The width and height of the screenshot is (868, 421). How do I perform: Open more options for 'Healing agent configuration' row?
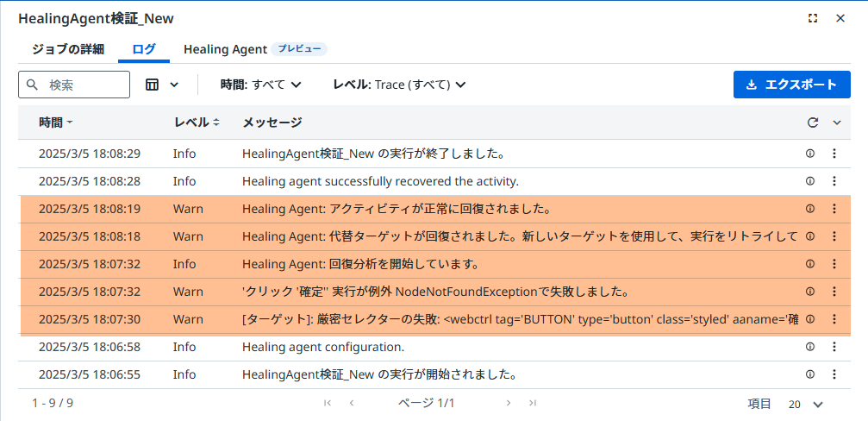(834, 347)
